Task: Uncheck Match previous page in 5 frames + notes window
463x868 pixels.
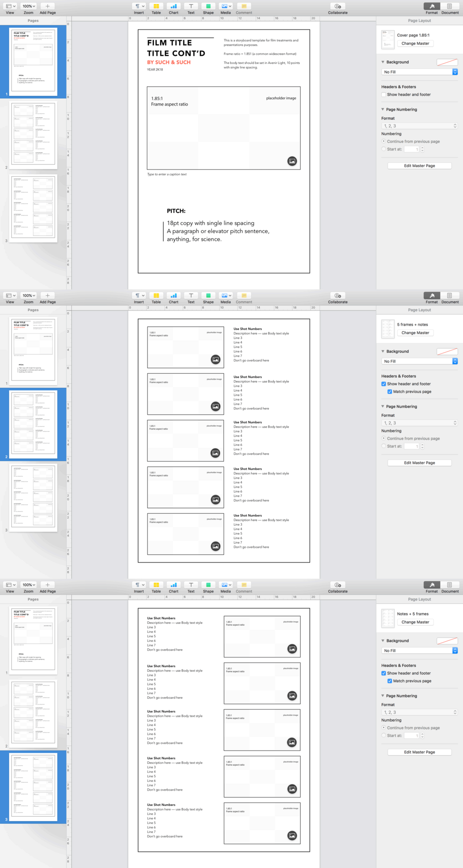Action: (390, 392)
